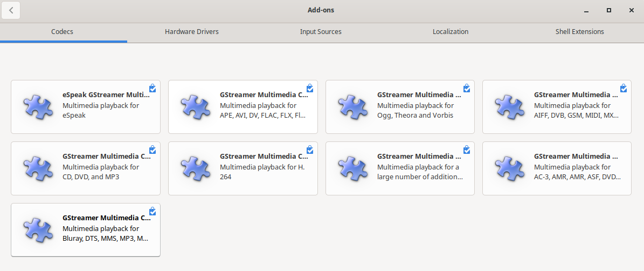Click puzzle icon for APE, AVI, DV codec
This screenshot has height=271, width=644.
[x=195, y=107]
